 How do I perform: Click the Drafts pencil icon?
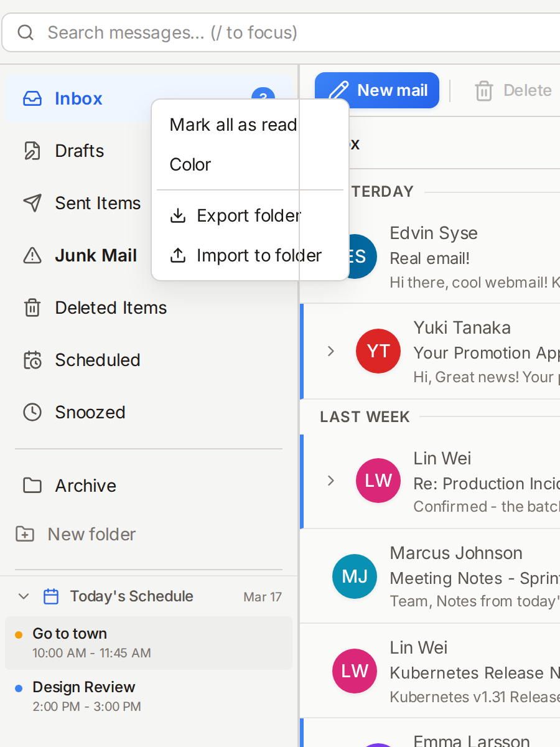tap(32, 151)
